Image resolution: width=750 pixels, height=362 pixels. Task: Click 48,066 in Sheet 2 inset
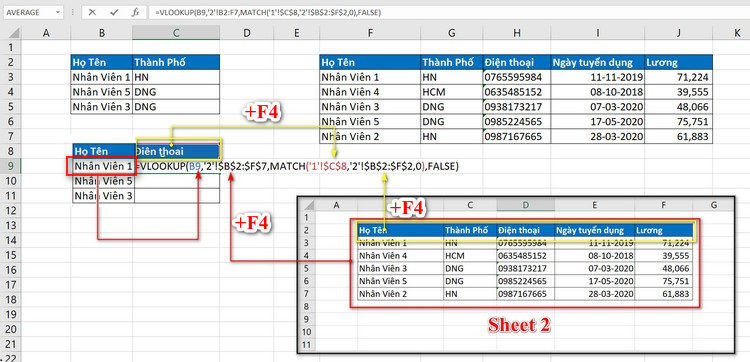coord(663,268)
